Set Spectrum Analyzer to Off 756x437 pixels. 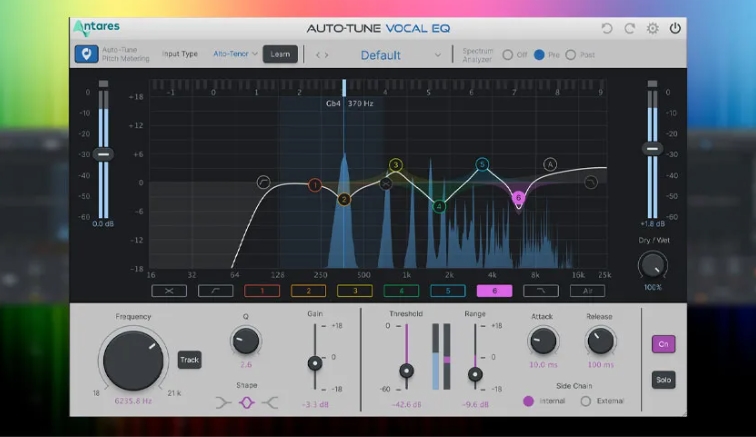pyautogui.click(x=508, y=55)
